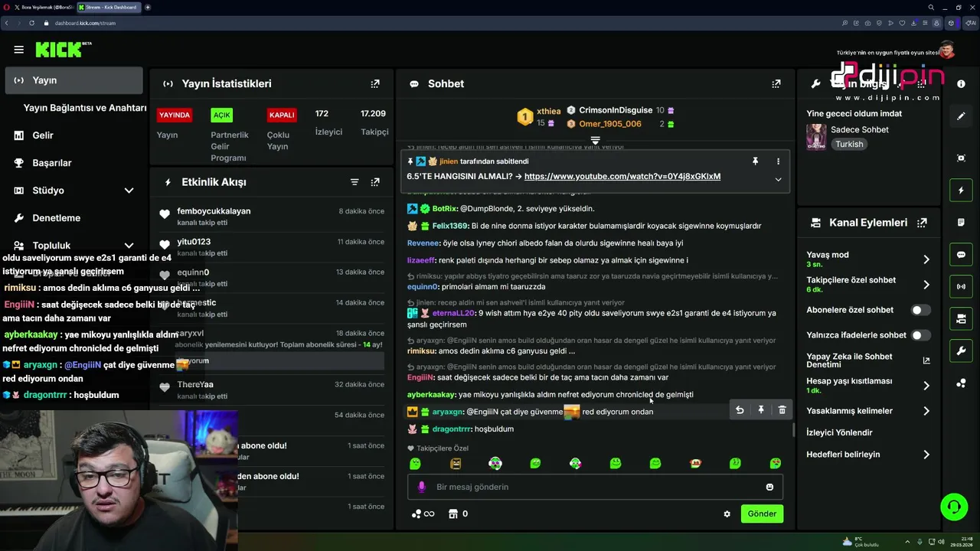Pop out the Kanal Eylemleri panel
980x551 pixels.
coord(922,223)
